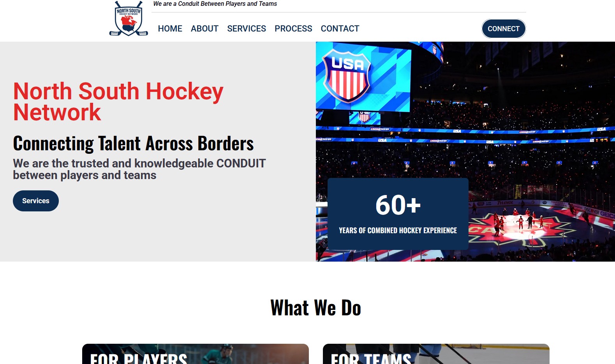Viewport: 615px width, 364px height.
Task: Click the North South Hockey Network logo
Action: [x=129, y=19]
